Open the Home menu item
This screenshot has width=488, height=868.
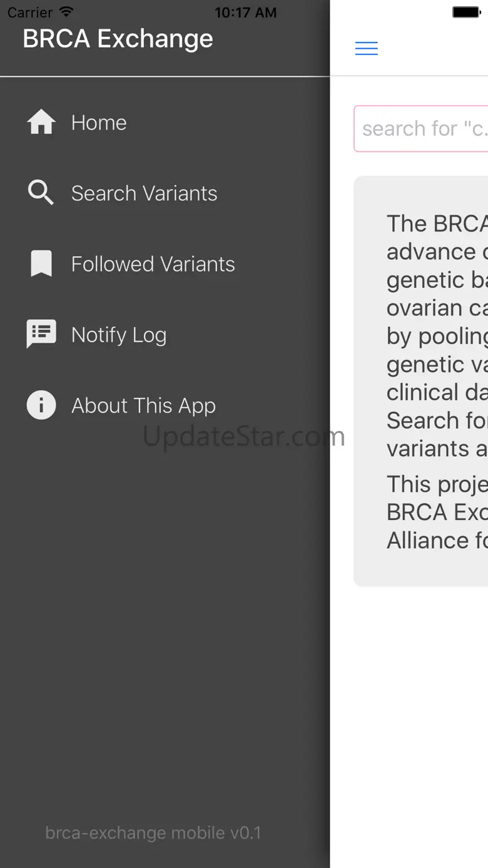click(x=99, y=123)
